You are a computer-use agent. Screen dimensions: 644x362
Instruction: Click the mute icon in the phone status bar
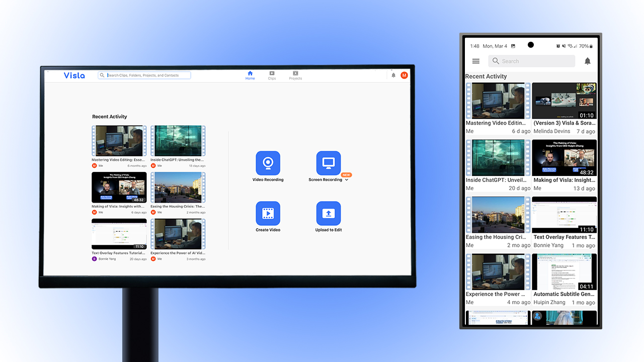[564, 46]
